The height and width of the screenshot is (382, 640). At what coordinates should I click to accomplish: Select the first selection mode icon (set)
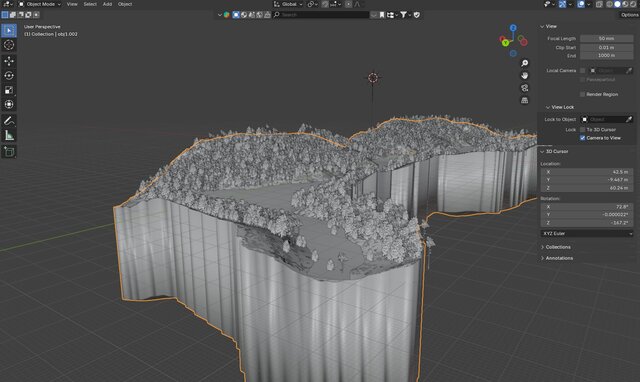(x=5, y=15)
